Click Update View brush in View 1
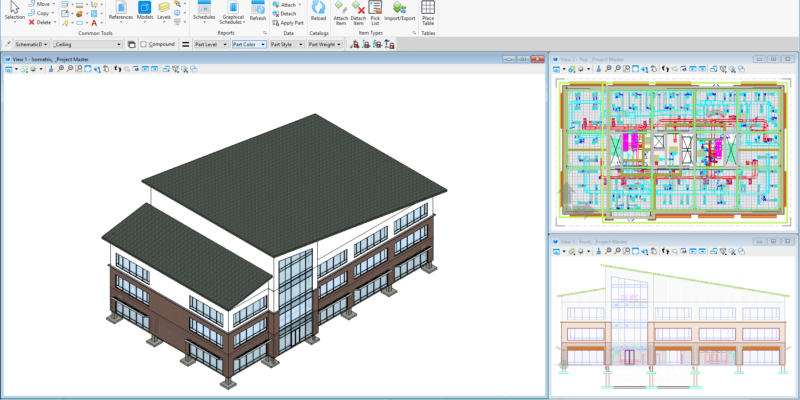The width and height of the screenshot is (800, 400). (51, 69)
